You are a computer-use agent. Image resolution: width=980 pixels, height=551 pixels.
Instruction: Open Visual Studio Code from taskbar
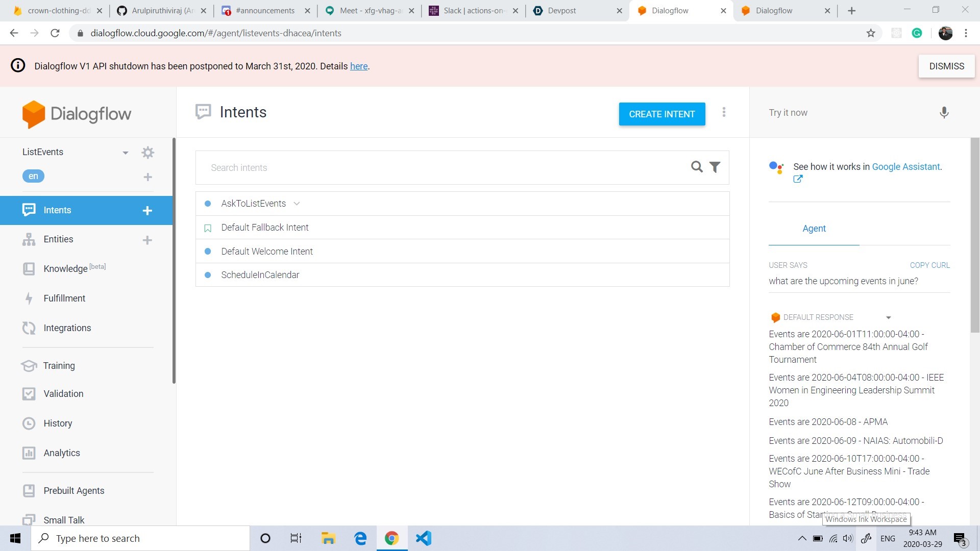point(423,538)
